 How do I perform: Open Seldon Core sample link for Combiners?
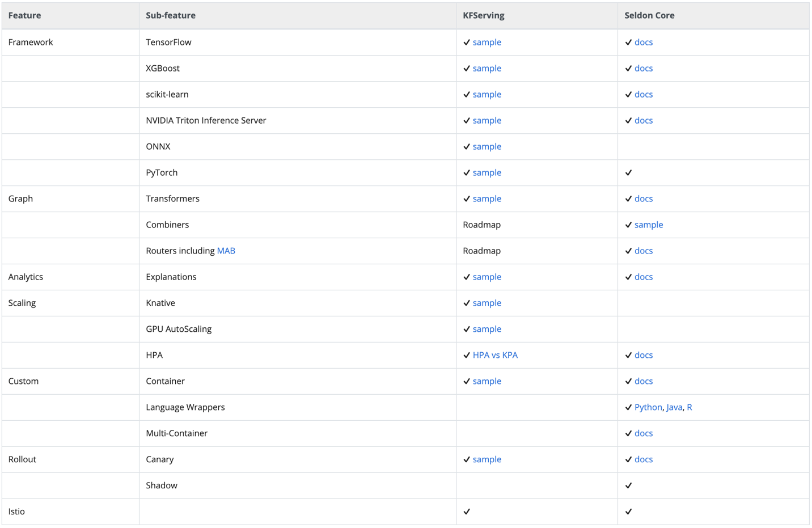(648, 225)
